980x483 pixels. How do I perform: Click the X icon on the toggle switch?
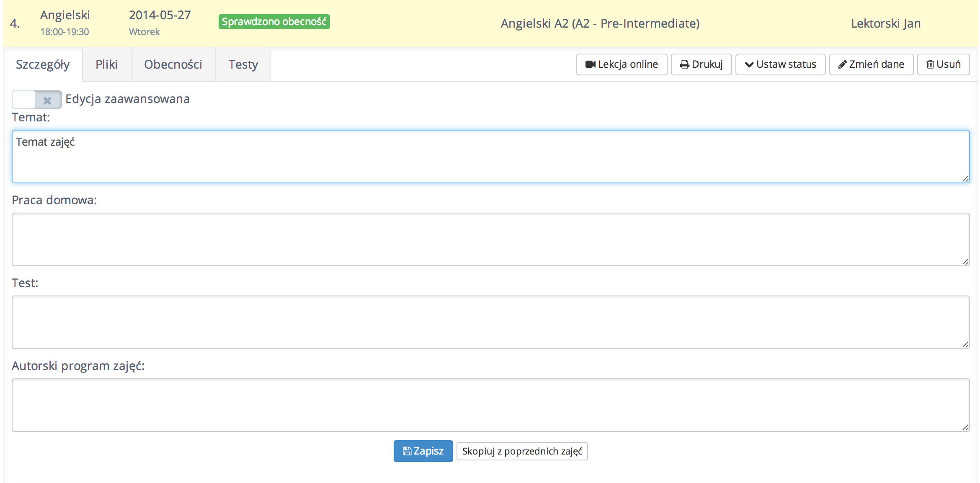pos(47,100)
